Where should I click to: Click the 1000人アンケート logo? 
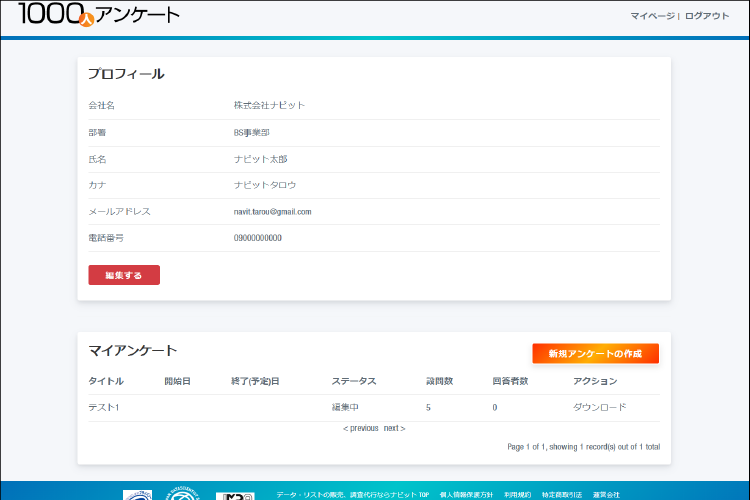pos(99,14)
